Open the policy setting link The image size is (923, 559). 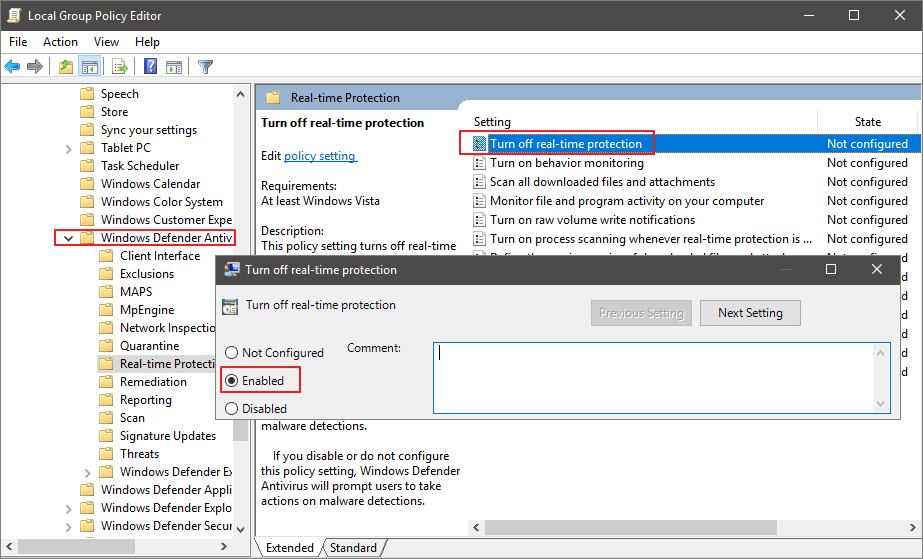tap(320, 156)
